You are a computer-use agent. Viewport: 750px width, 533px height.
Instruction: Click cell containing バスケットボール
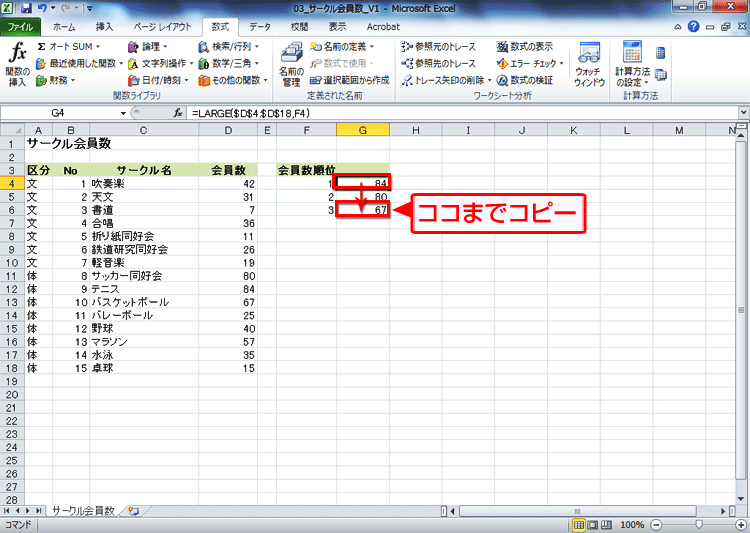(144, 302)
